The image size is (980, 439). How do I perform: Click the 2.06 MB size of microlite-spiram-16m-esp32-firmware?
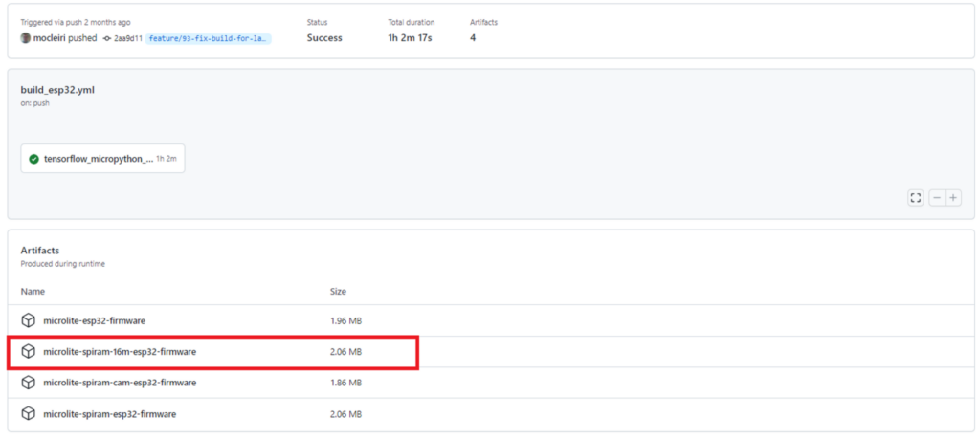click(345, 352)
